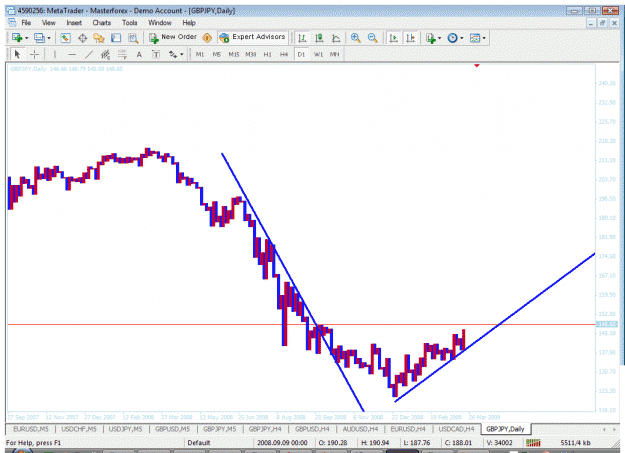Switch to EURUSD,M5 chart tab
The image size is (625, 453).
click(31, 429)
